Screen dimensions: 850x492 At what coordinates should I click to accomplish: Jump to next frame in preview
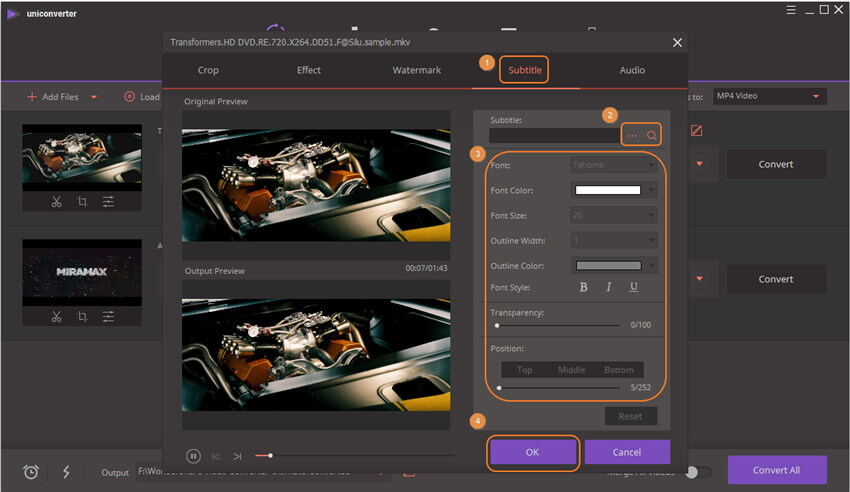(237, 456)
